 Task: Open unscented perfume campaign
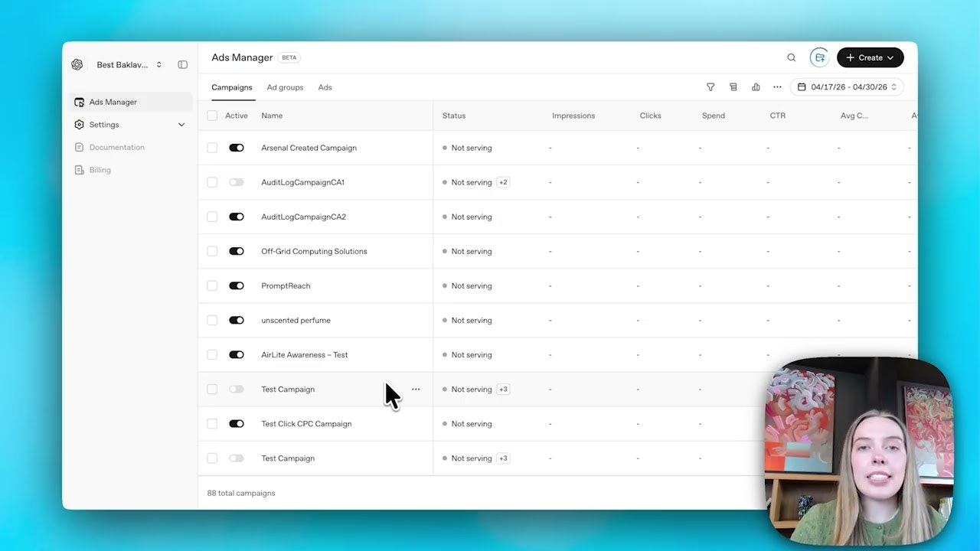[296, 320]
